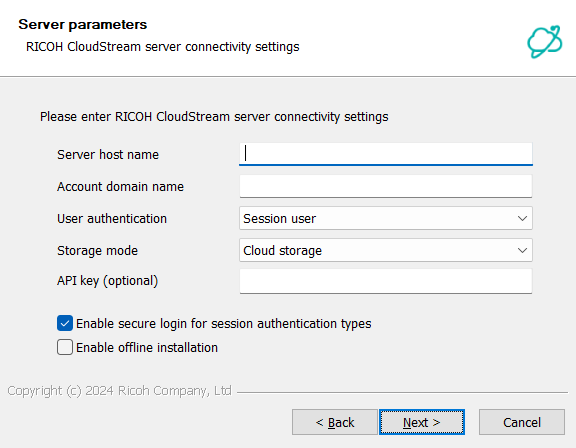Click the Server host name label
This screenshot has width=576, height=448.
point(108,155)
